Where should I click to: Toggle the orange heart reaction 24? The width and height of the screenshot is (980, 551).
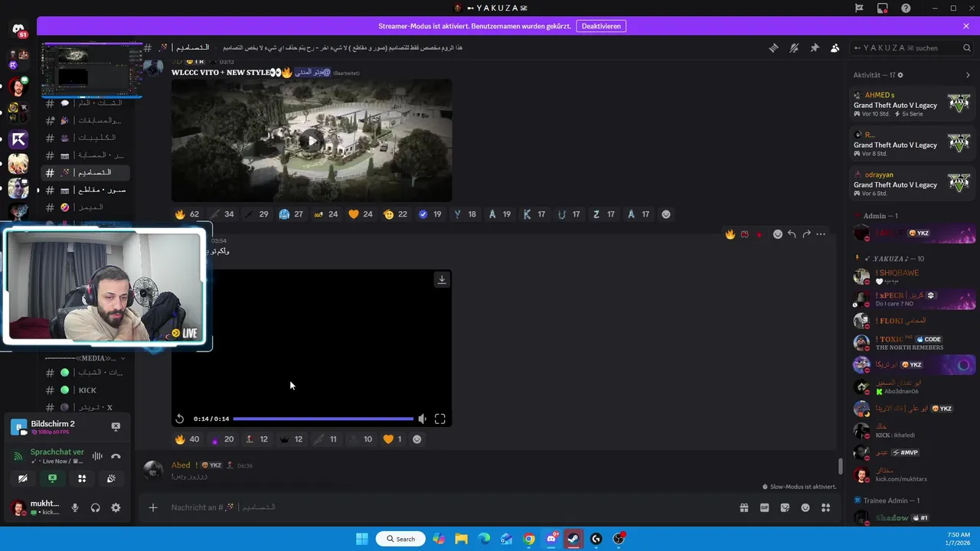coord(361,214)
